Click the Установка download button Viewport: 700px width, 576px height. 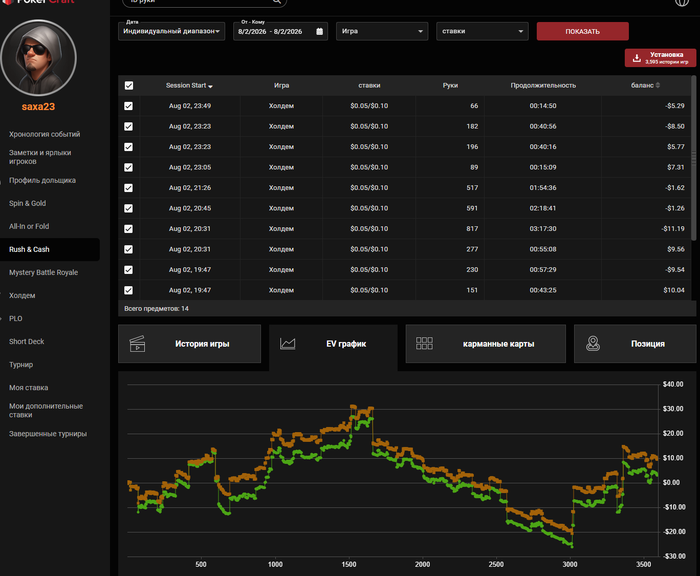pos(660,58)
